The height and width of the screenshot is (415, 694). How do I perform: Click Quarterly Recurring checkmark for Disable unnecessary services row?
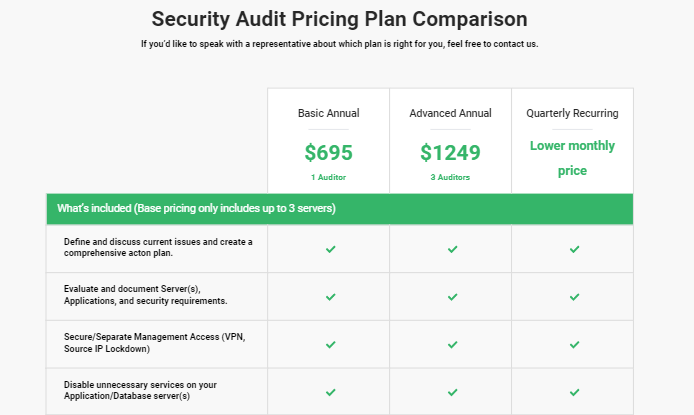(574, 391)
